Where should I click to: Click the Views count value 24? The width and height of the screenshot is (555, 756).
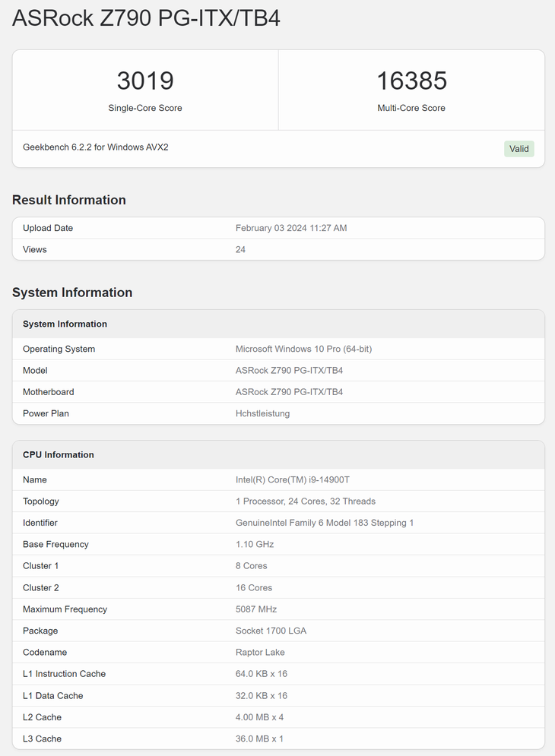(241, 249)
